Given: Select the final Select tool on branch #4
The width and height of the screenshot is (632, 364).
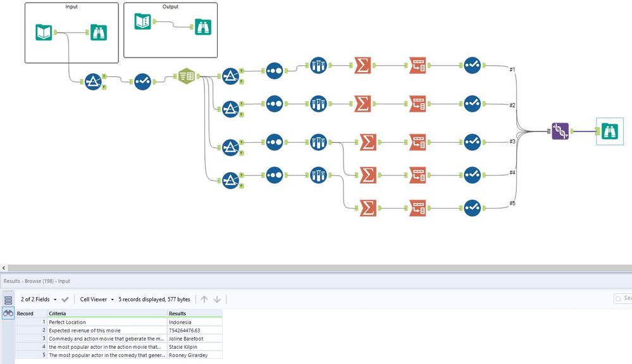Looking at the screenshot, I should [x=472, y=175].
